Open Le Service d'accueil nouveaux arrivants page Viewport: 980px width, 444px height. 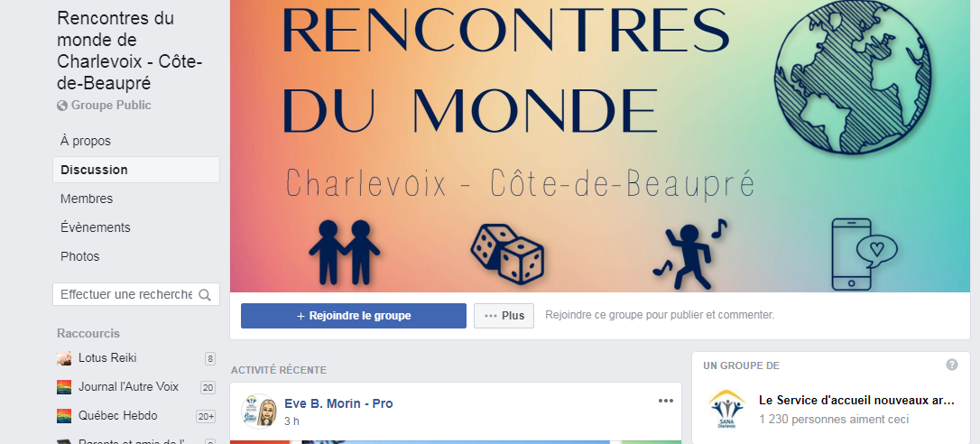coord(857,400)
